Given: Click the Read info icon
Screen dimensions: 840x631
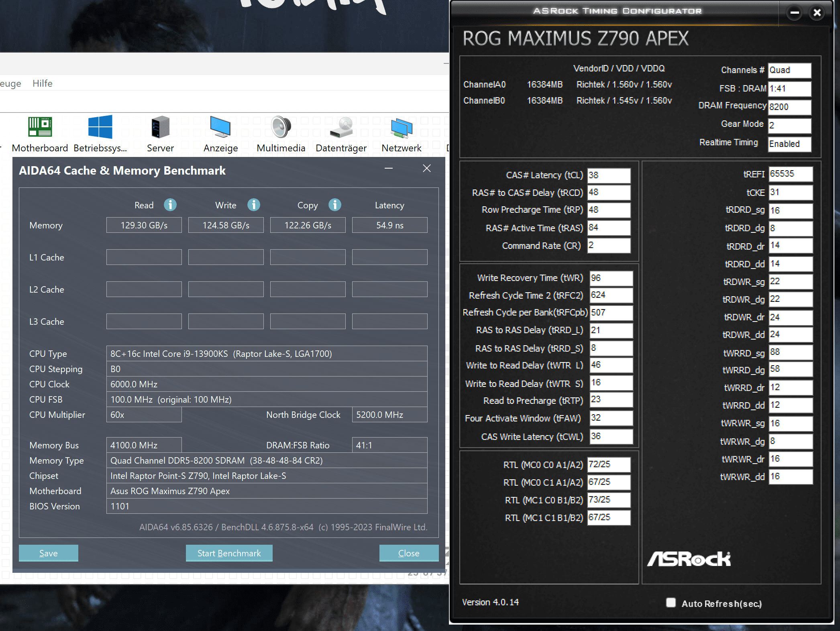Looking at the screenshot, I should pyautogui.click(x=170, y=205).
